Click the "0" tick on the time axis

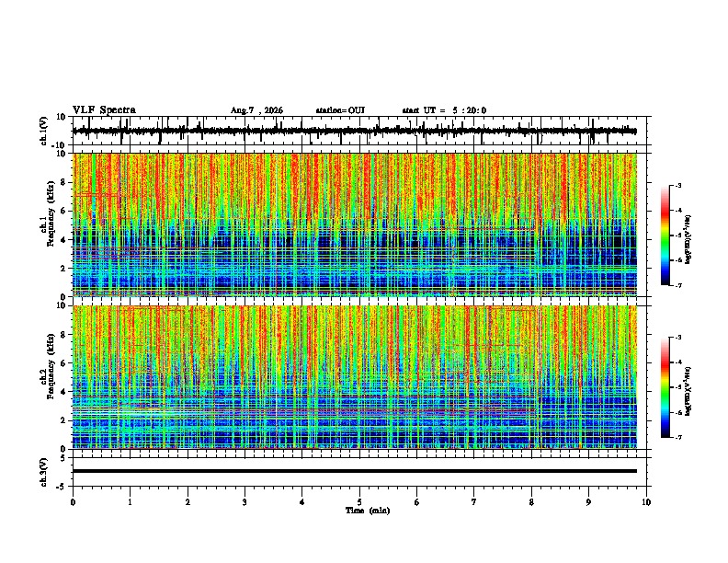[x=73, y=502]
